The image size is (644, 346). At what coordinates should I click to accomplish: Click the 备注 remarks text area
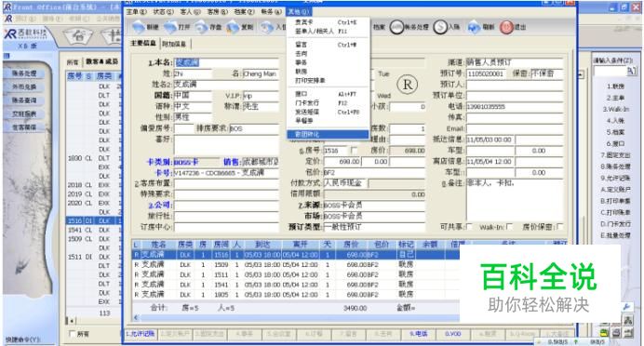515,199
